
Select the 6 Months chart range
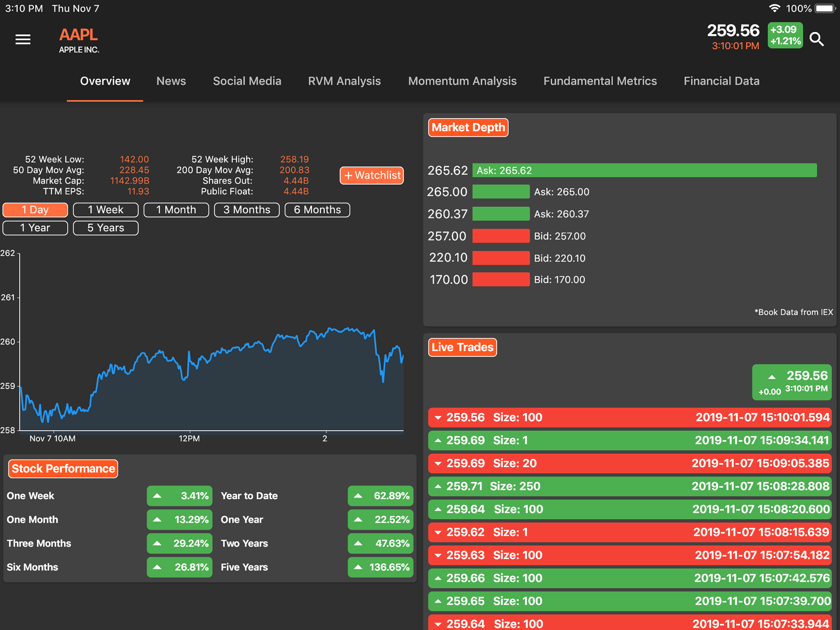coord(317,210)
